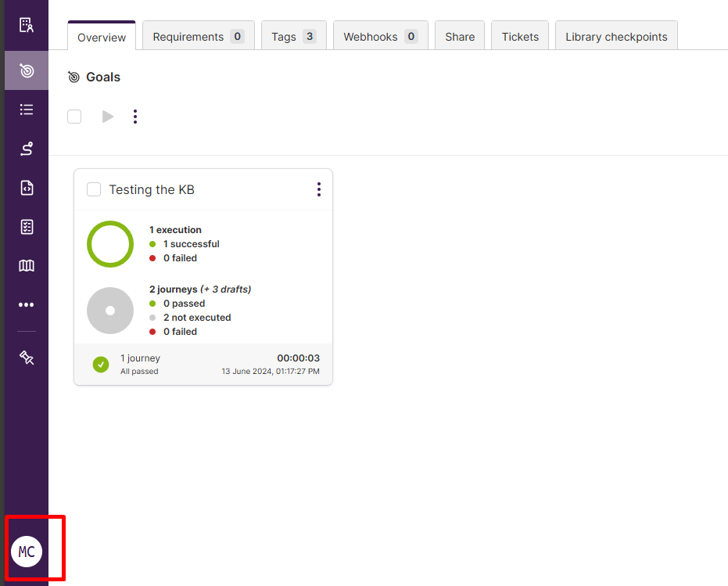Check the Testing the KB checkbox
The image size is (728, 586).
(94, 189)
